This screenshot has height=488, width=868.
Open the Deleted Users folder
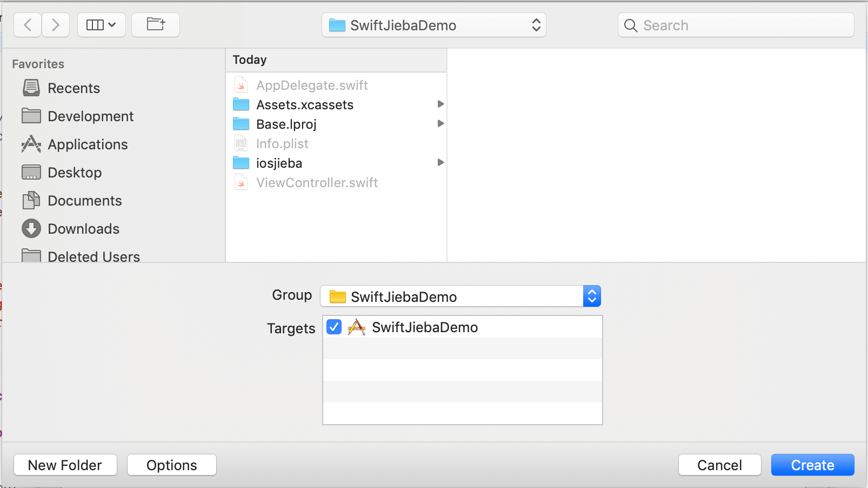(x=94, y=256)
